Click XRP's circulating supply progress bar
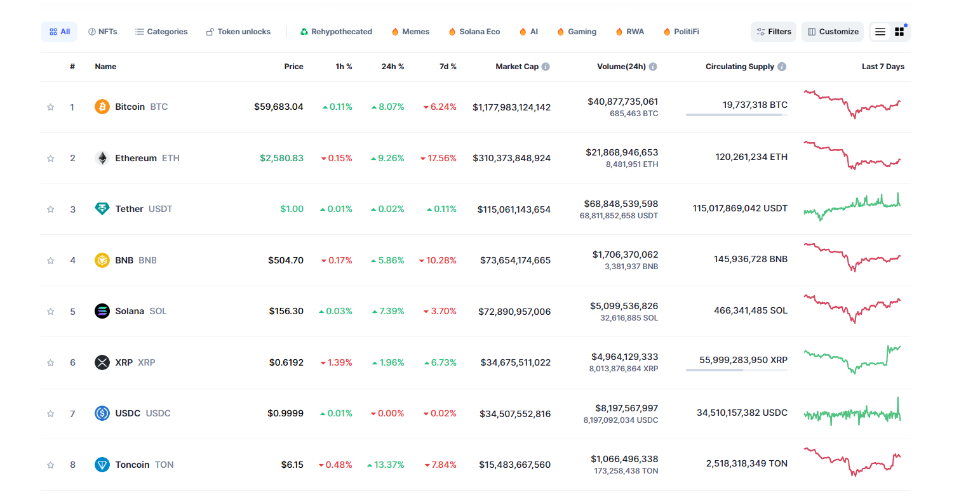The width and height of the screenshot is (980, 497). pyautogui.click(x=737, y=370)
